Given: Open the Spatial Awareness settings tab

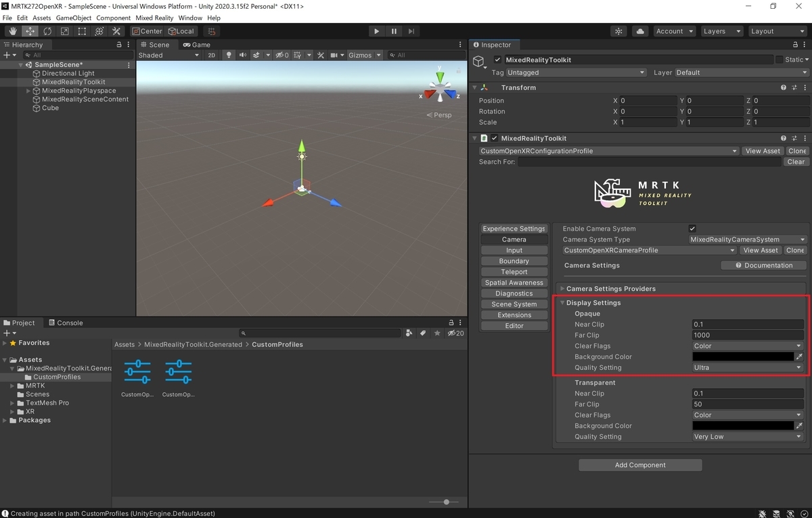Looking at the screenshot, I should coord(514,283).
